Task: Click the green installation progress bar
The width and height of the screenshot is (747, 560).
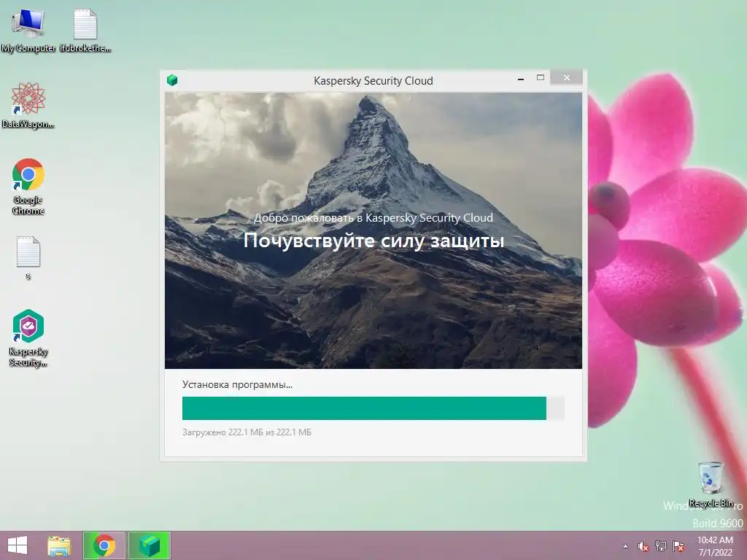Action: pos(373,408)
